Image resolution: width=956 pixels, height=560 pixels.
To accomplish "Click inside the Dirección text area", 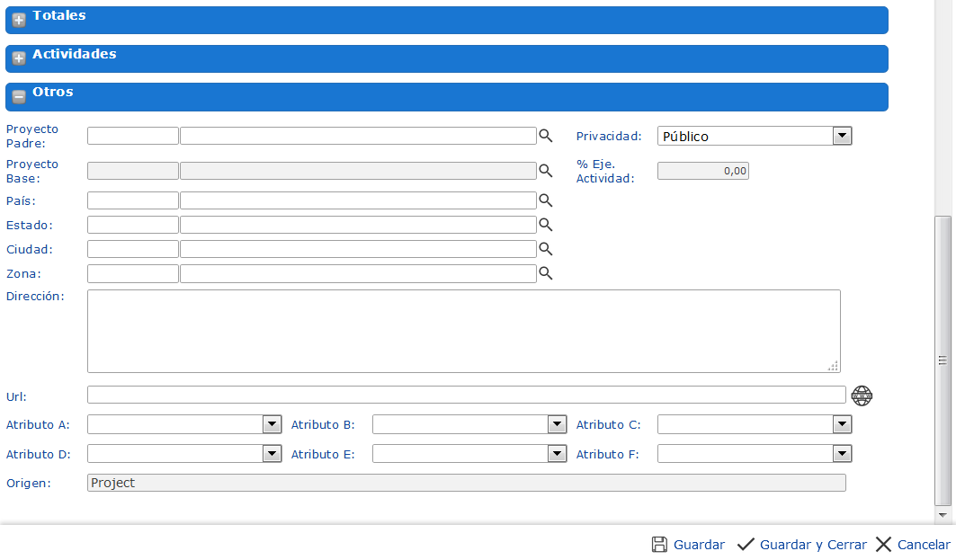I will (x=463, y=331).
